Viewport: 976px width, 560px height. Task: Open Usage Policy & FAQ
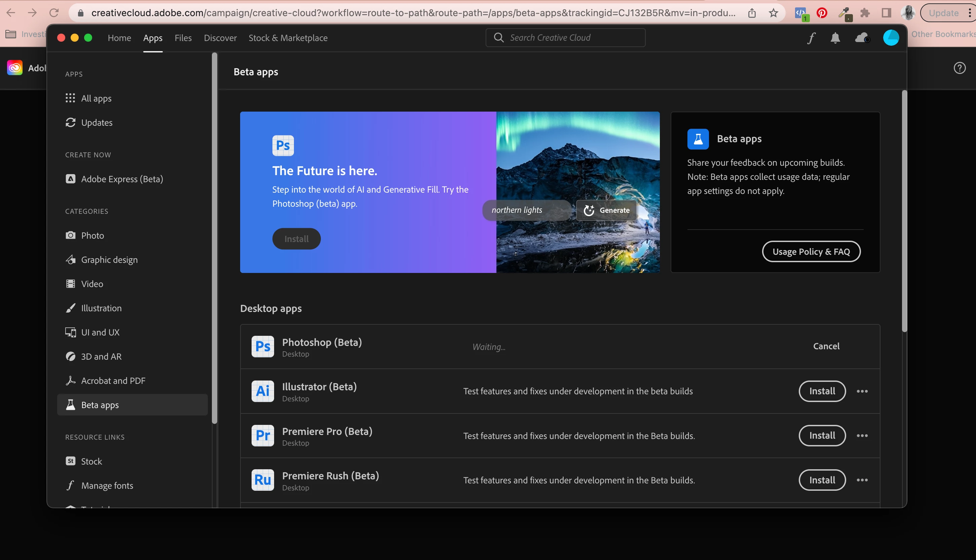811,251
